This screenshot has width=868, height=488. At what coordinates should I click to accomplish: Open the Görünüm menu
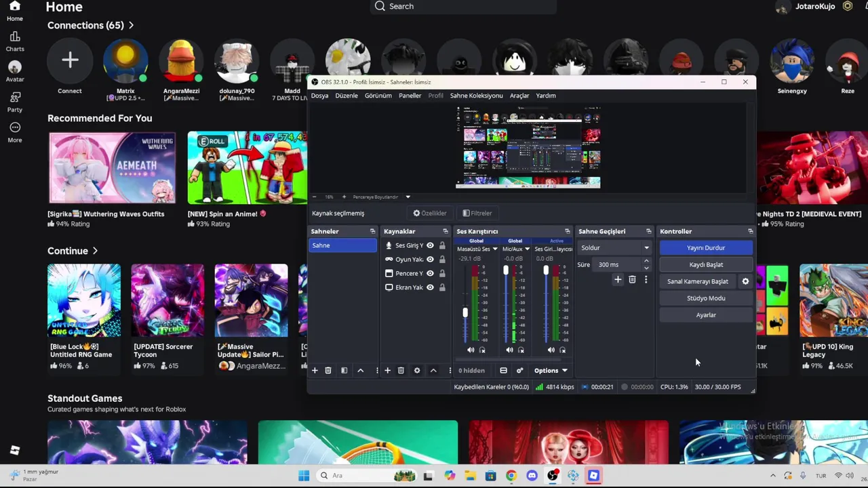(x=378, y=96)
